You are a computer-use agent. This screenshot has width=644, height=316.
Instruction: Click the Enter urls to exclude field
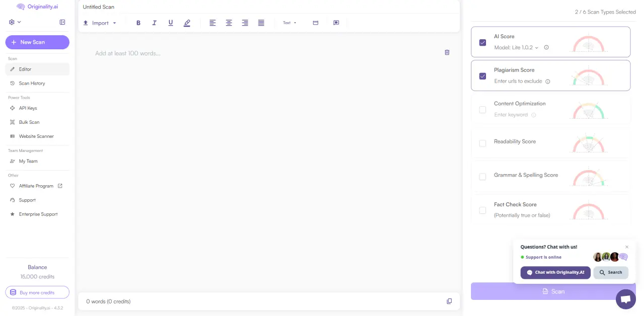pyautogui.click(x=518, y=81)
